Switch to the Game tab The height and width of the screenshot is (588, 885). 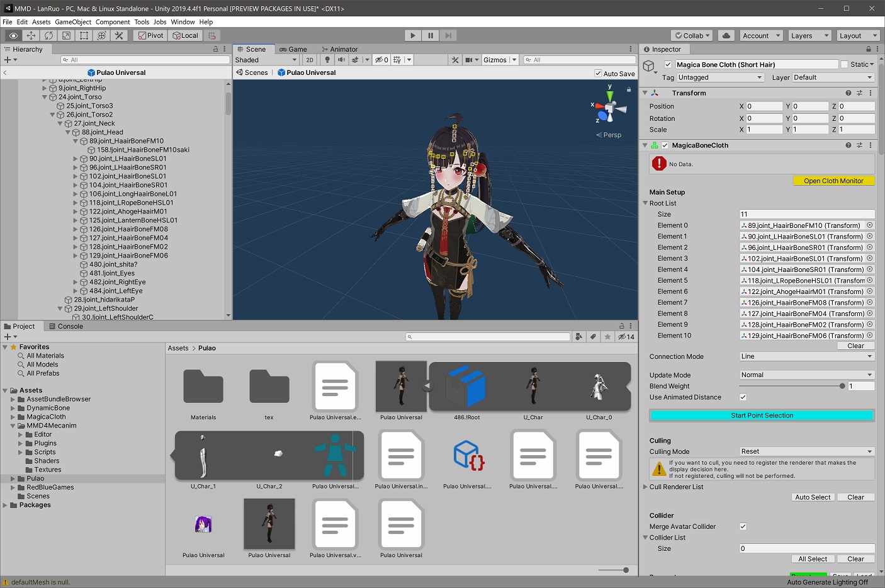click(x=293, y=49)
